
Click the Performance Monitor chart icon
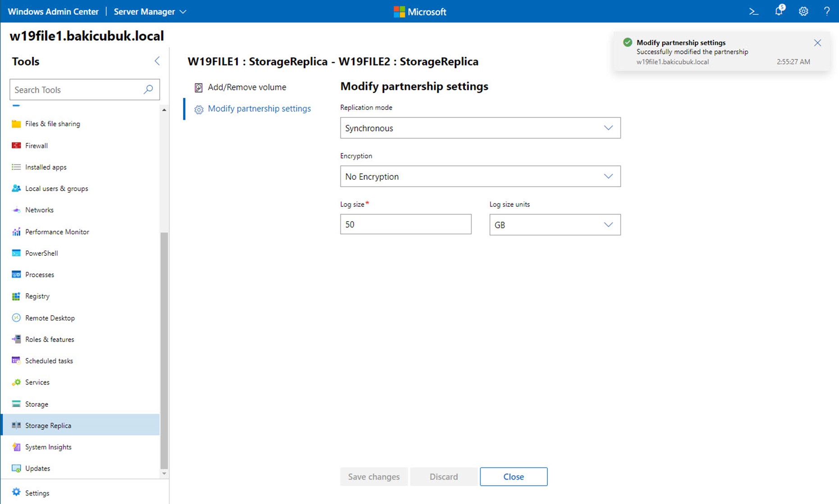click(16, 232)
